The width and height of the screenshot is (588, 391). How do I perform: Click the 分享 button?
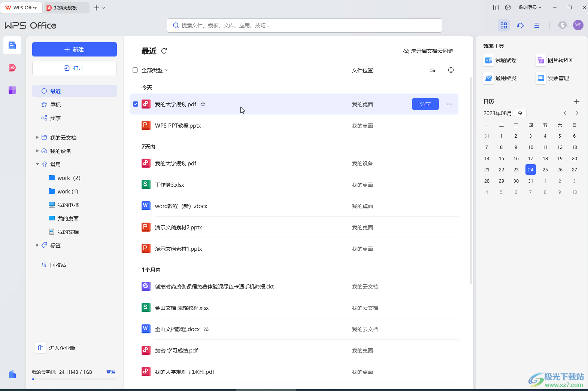425,104
